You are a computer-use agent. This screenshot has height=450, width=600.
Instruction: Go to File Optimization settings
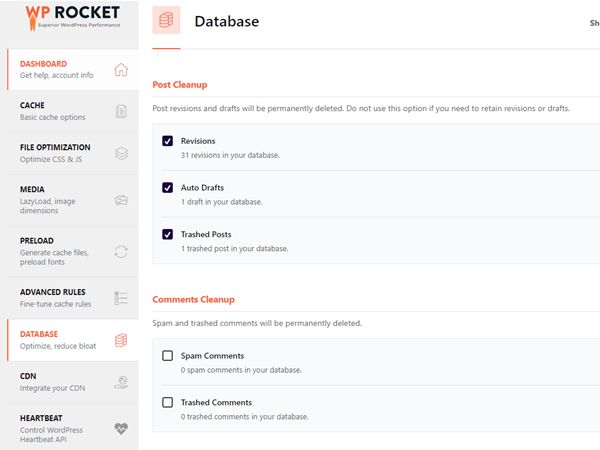coord(73,153)
